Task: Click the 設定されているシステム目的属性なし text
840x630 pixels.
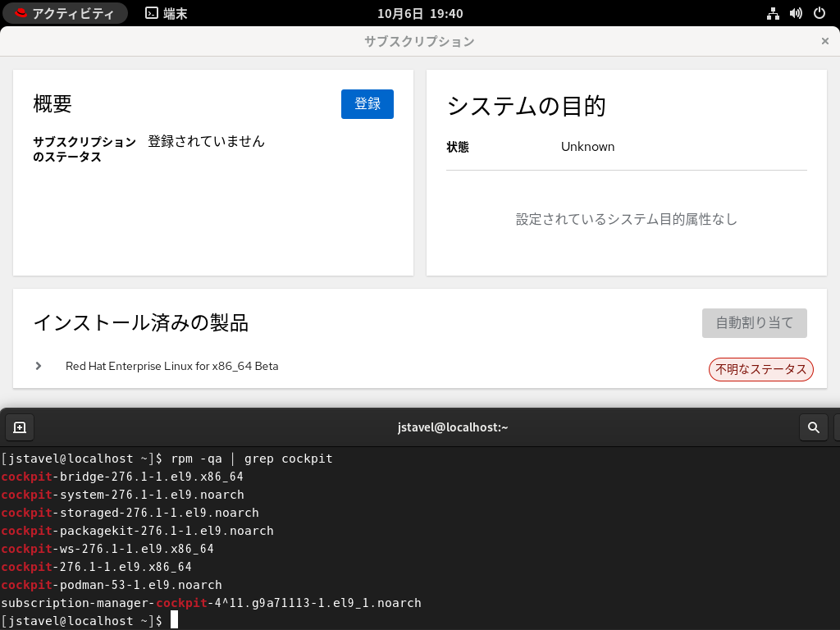Action: tap(626, 219)
